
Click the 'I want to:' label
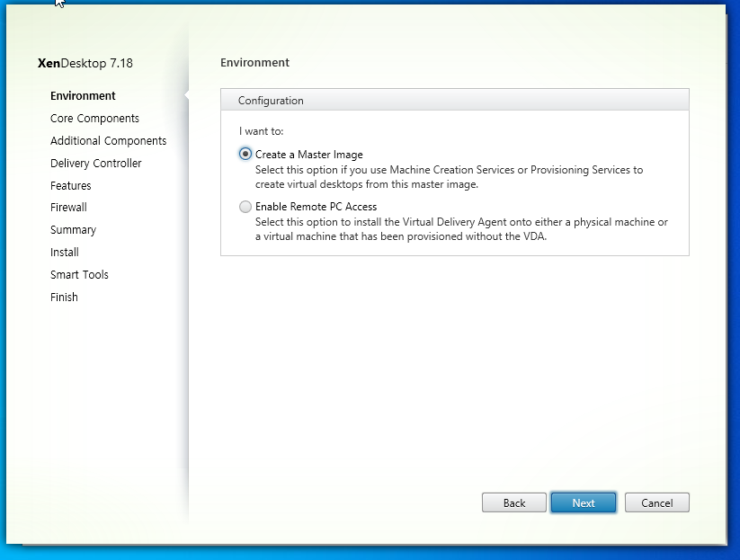click(x=261, y=131)
